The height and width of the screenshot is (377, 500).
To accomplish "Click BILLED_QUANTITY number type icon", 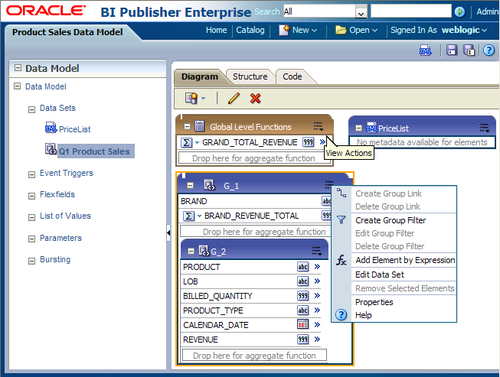I will click(x=303, y=296).
